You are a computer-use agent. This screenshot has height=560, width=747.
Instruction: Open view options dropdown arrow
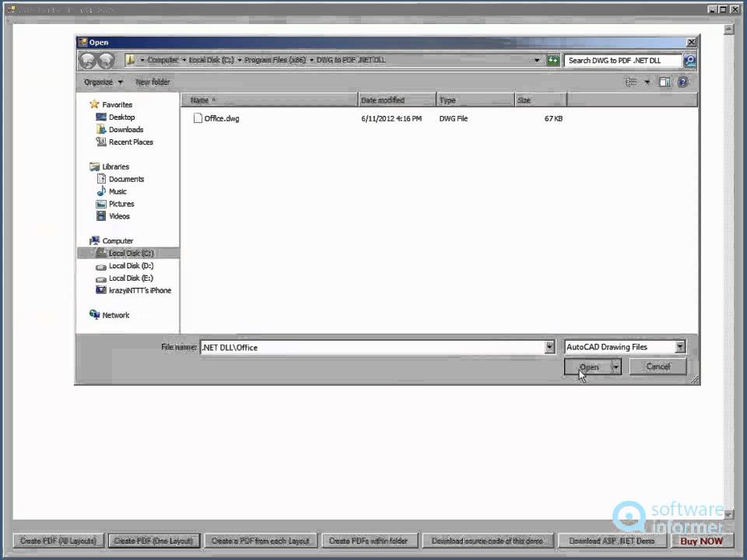coord(647,82)
